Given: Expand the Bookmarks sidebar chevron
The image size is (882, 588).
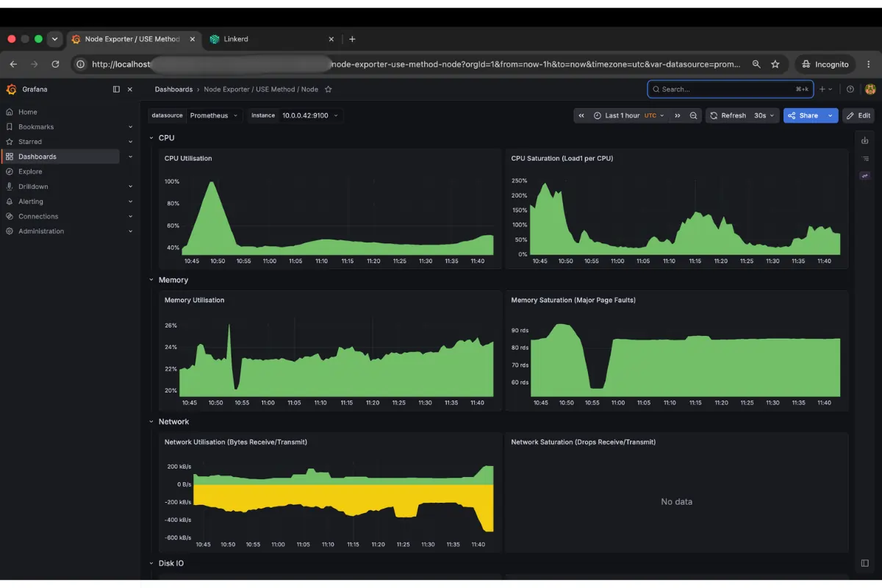Looking at the screenshot, I should 130,127.
